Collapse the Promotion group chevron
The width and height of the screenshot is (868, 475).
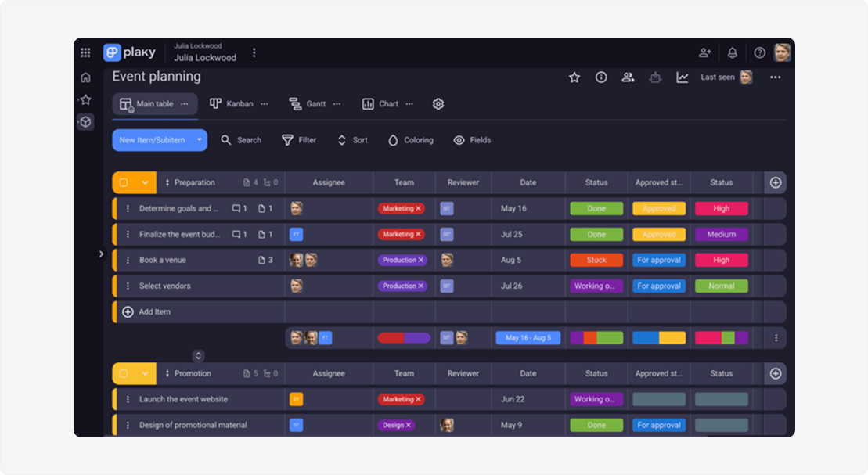point(145,374)
